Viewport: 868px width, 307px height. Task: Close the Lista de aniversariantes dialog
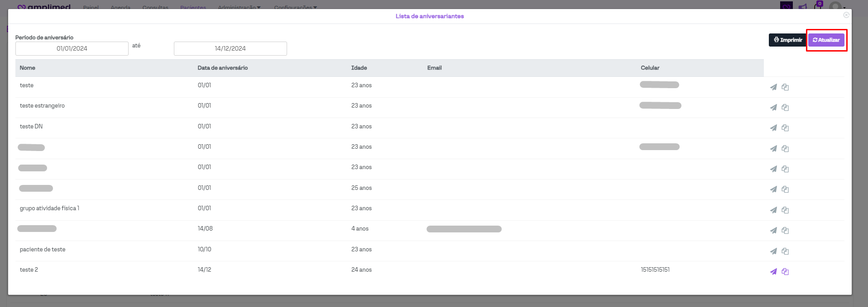(x=846, y=15)
